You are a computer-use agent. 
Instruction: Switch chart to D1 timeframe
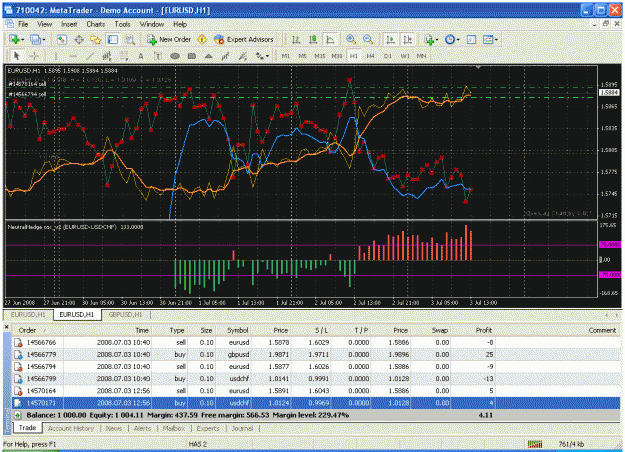point(387,56)
